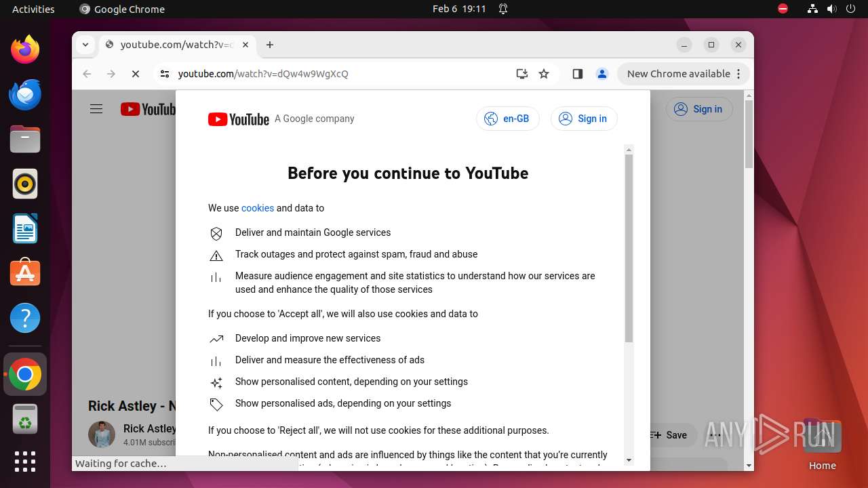
Task: Go forward with Chrome's forward arrow
Action: [111, 74]
